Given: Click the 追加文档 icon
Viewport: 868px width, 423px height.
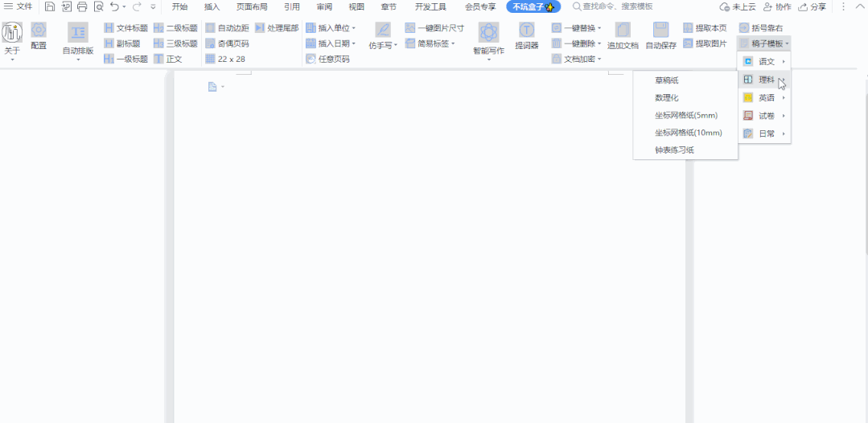Looking at the screenshot, I should click(623, 31).
